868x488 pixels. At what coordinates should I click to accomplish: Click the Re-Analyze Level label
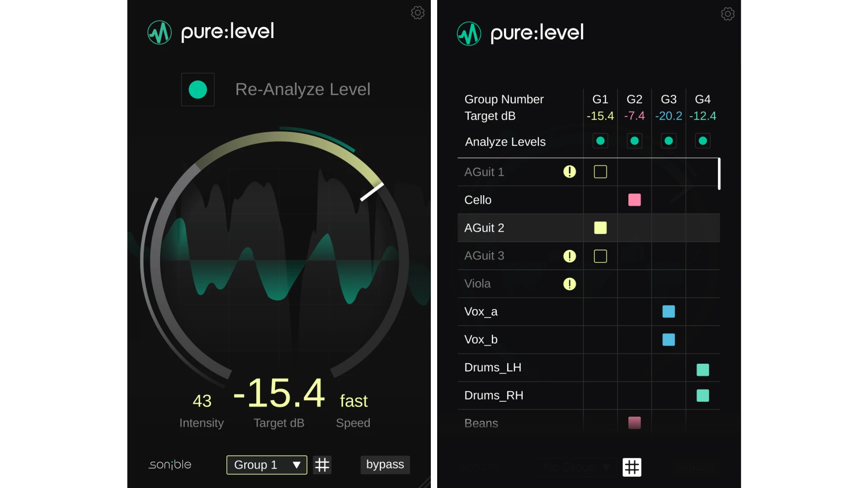(302, 89)
